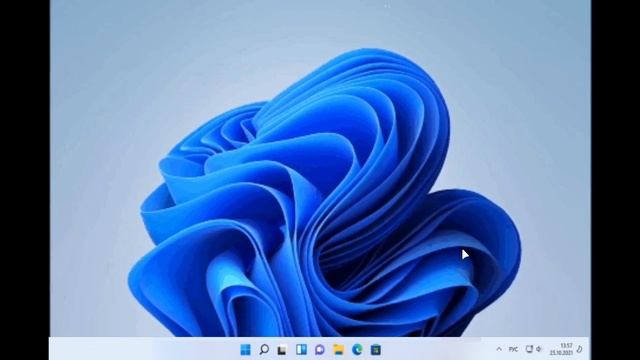Screen dimensions: 640x360
Task: Open Microsoft Store from taskbar
Action: pyautogui.click(x=376, y=349)
